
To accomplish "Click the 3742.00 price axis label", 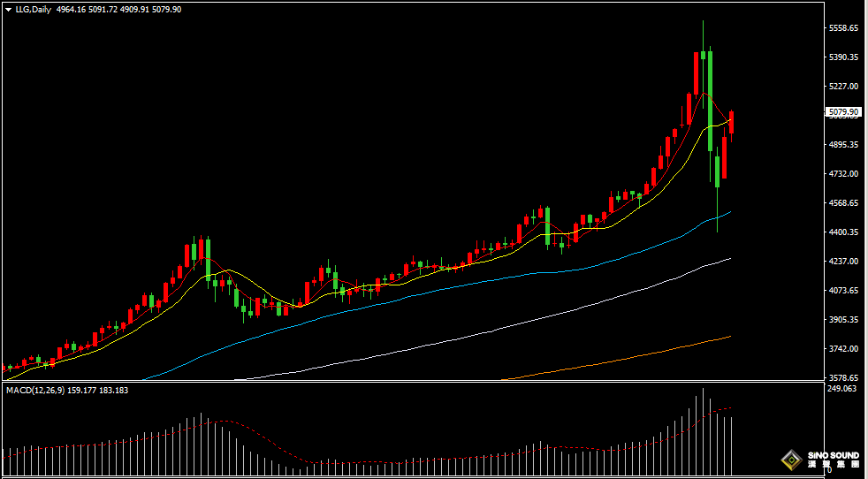I will (843, 348).
